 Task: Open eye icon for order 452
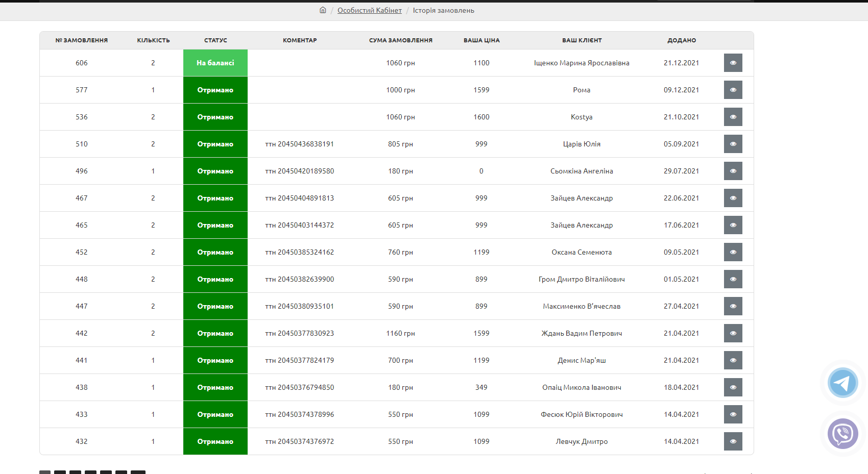pyautogui.click(x=733, y=252)
